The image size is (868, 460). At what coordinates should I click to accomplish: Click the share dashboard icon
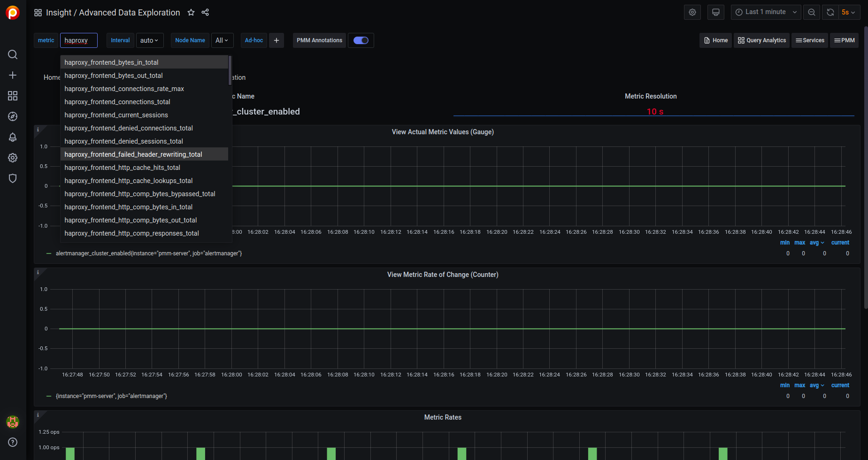click(205, 13)
